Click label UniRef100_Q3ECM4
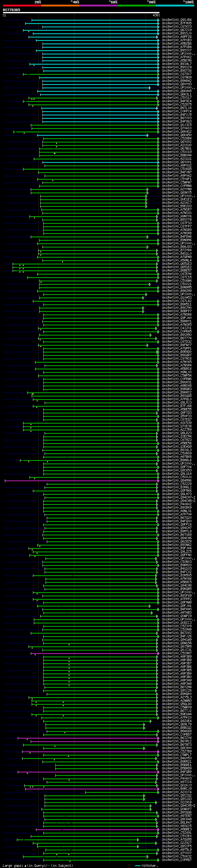This screenshot has width=197, height=868. tap(177, 436)
